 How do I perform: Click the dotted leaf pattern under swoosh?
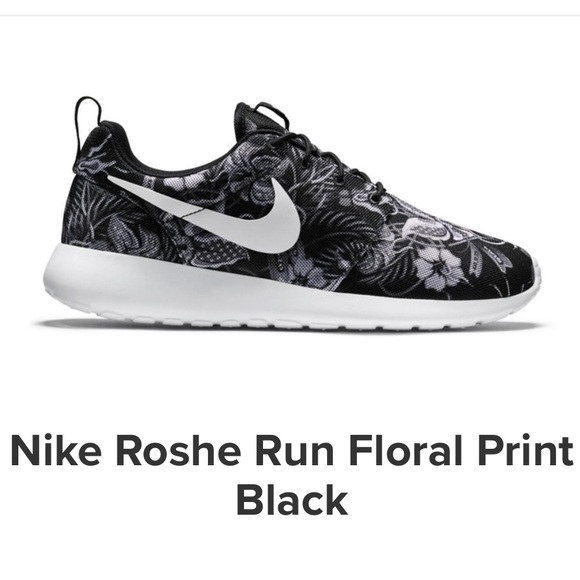[x=222, y=252]
